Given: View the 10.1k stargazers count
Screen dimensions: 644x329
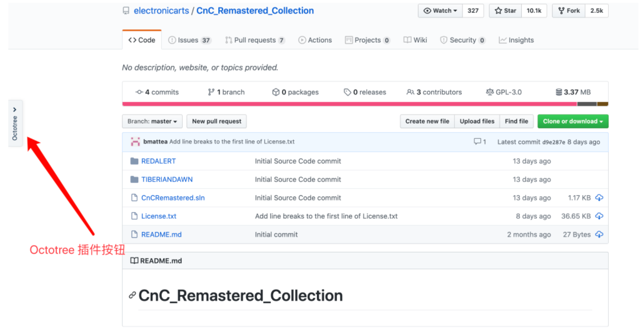Looking at the screenshot, I should pyautogui.click(x=534, y=11).
